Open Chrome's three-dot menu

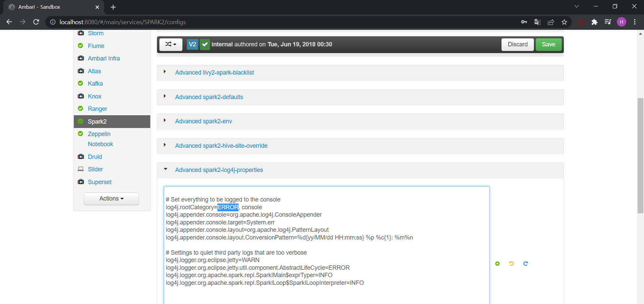[635, 22]
